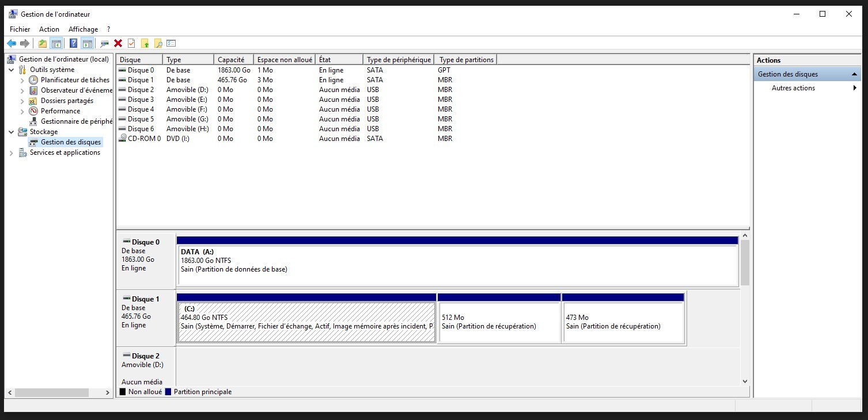Screen dimensions: 868x420
Task: Toggle the console tree show/hide button
Action: (56, 43)
